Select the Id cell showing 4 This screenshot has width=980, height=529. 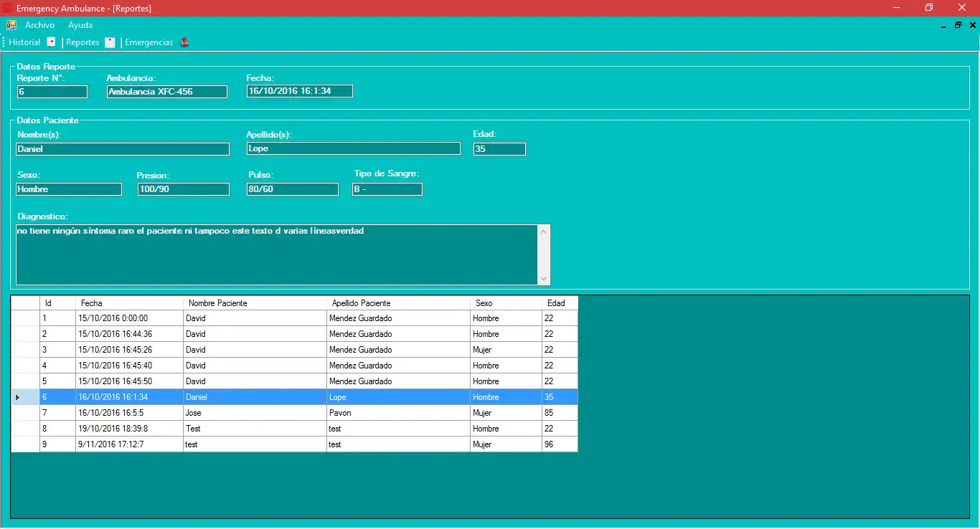pyautogui.click(x=57, y=366)
